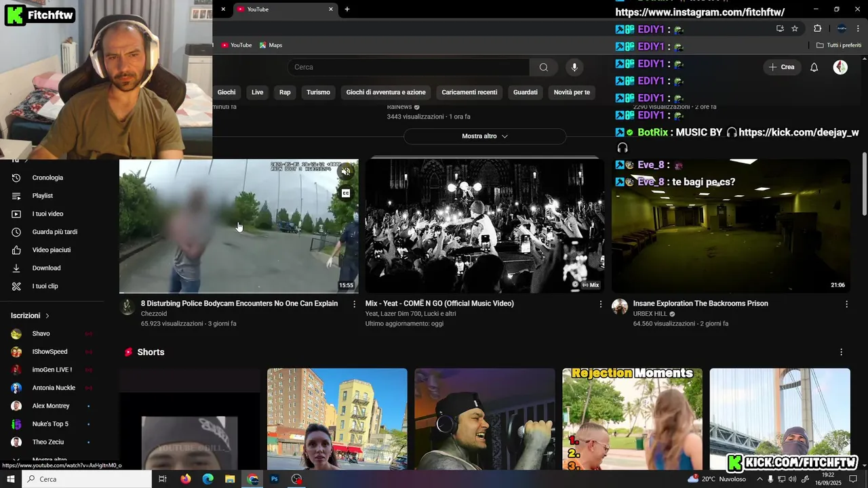
Task: Show hidden system tray icons
Action: click(x=759, y=479)
